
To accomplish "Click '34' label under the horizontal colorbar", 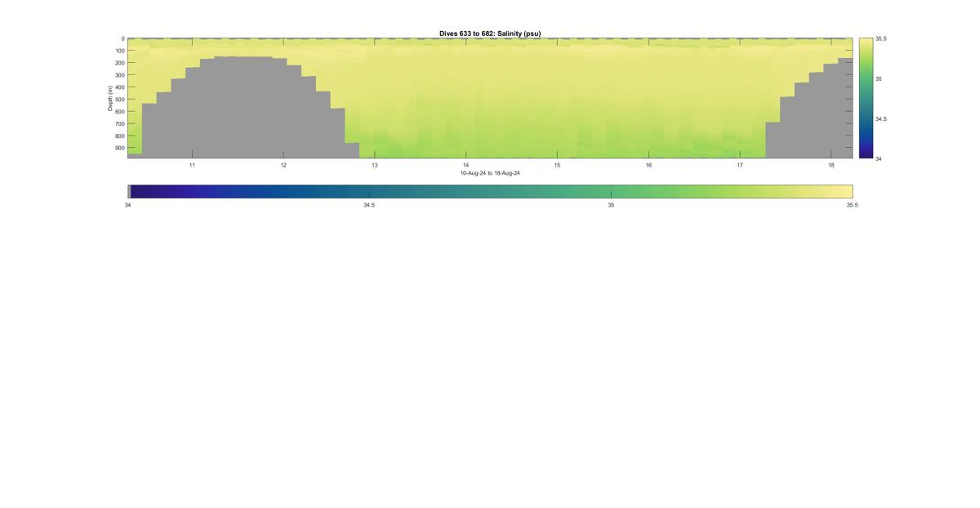I will point(128,205).
